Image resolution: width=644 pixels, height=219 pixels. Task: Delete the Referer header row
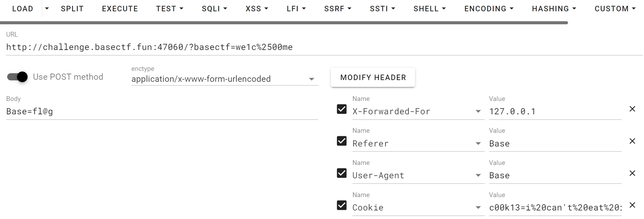[x=632, y=141]
